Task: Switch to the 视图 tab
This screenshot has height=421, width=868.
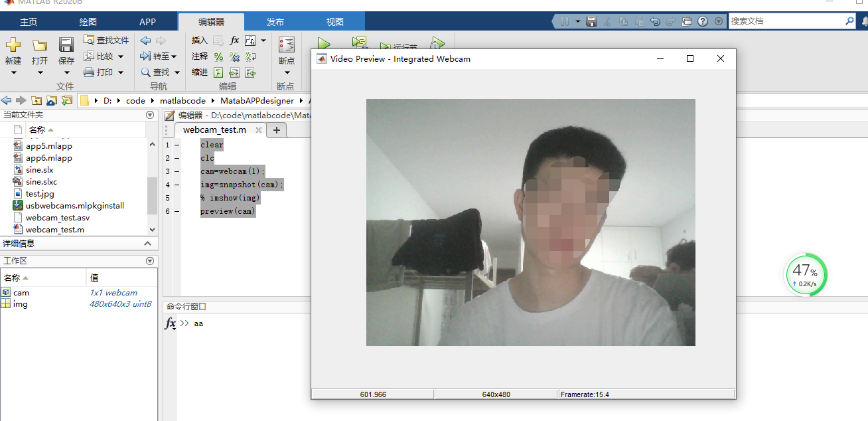Action: click(x=335, y=22)
